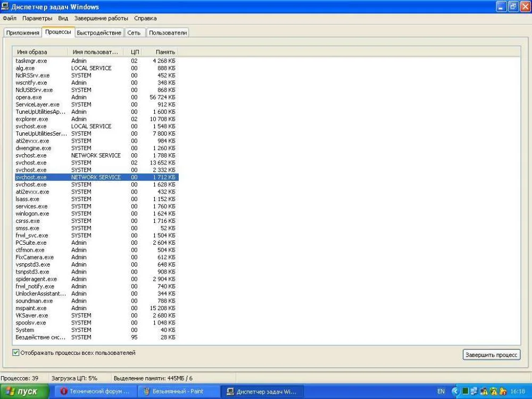Select the FixCamera.exe process row
This screenshot has height=399, width=532.
tap(96, 257)
